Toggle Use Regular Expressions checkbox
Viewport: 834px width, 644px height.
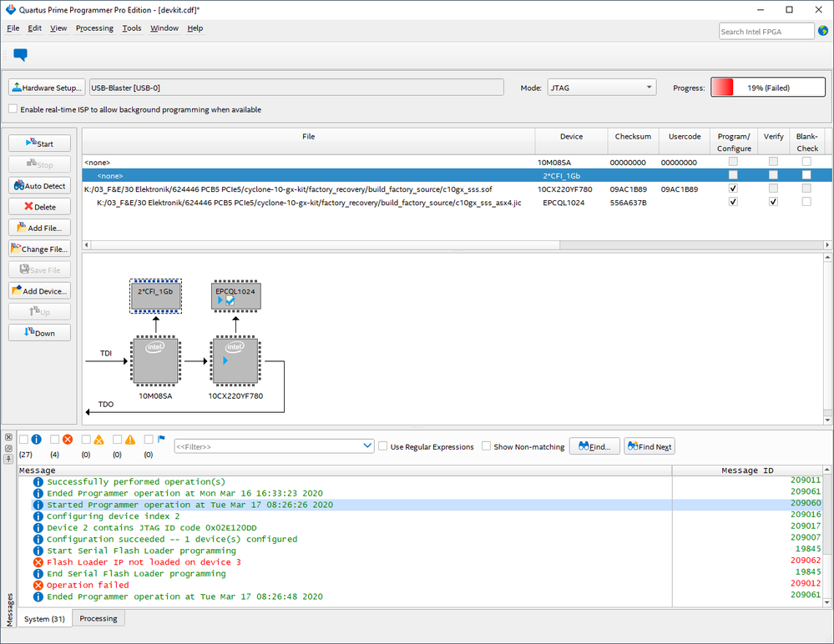383,446
